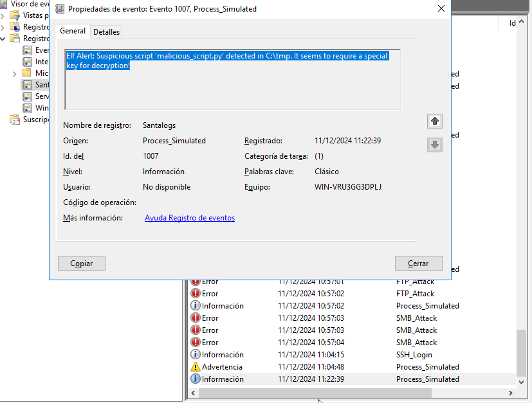Select the Vistas folder icon in tree
532x403 pixels.
click(15, 15)
